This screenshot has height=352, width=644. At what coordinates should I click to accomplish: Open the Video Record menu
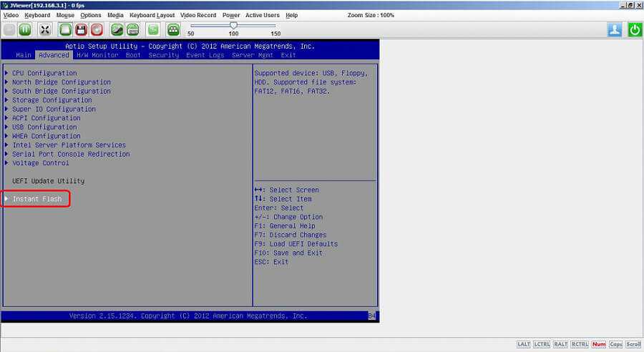198,15
